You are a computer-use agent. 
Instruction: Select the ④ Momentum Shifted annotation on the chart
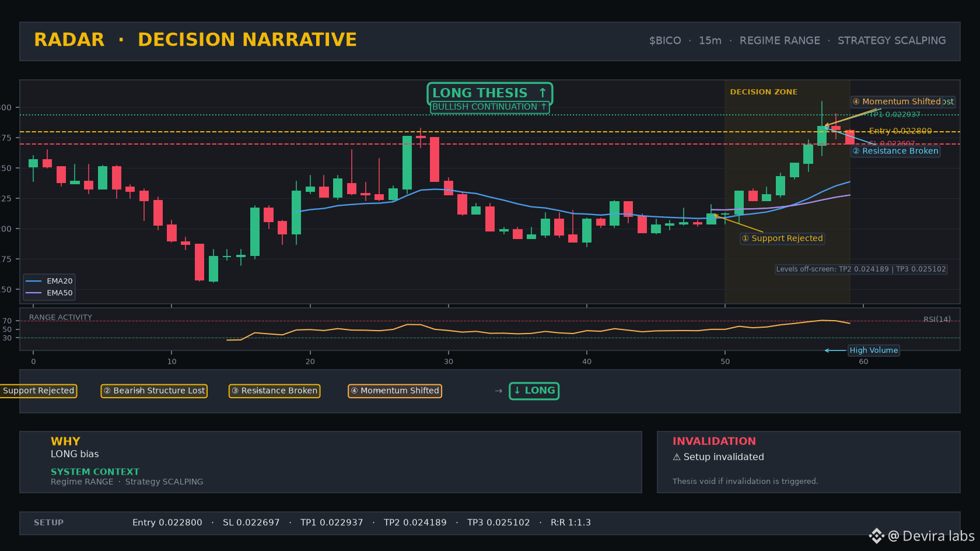click(897, 101)
